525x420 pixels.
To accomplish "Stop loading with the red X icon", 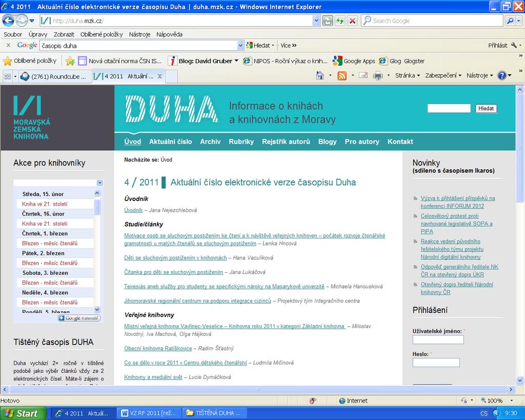I will click(x=352, y=21).
